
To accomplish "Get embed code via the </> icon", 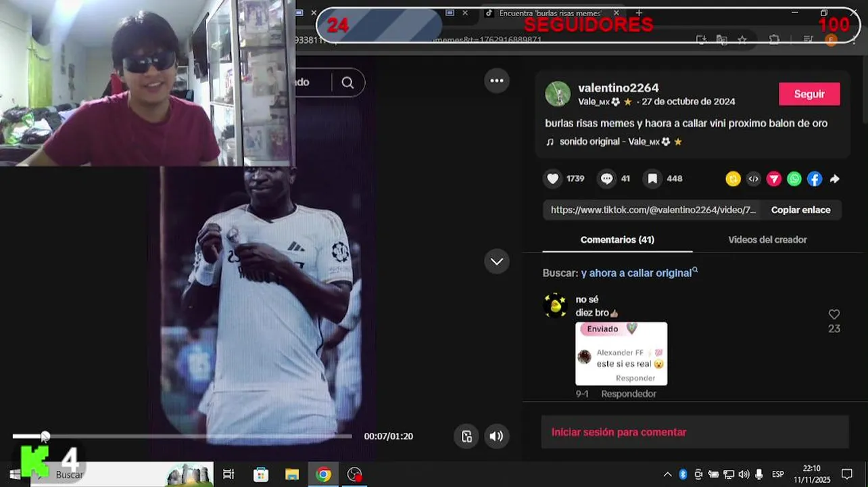I will point(754,179).
